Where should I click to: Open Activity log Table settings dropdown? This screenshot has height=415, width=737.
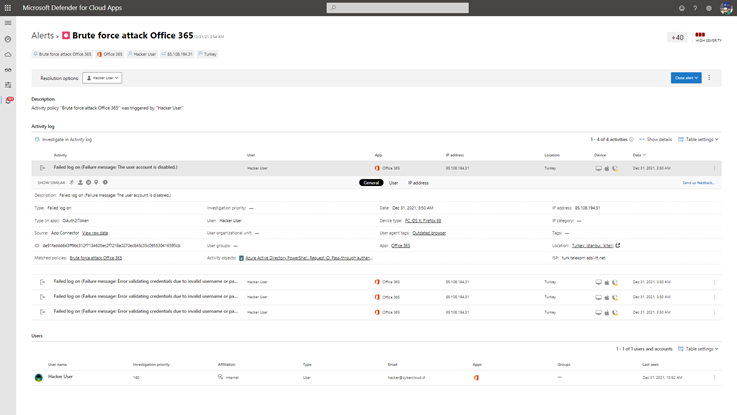[x=698, y=140]
